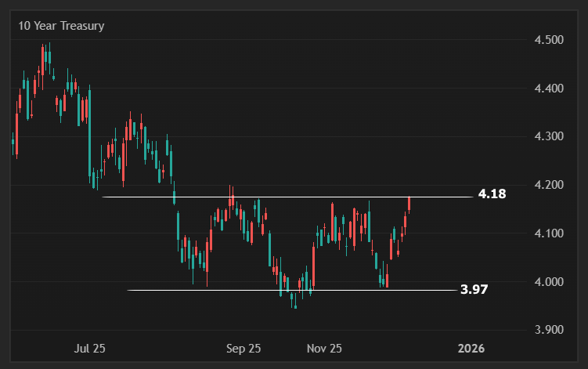Click the Nov 25 date label

[x=324, y=348]
